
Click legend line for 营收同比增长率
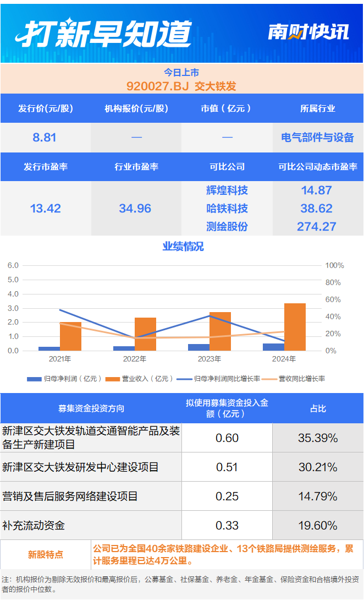(x=269, y=379)
